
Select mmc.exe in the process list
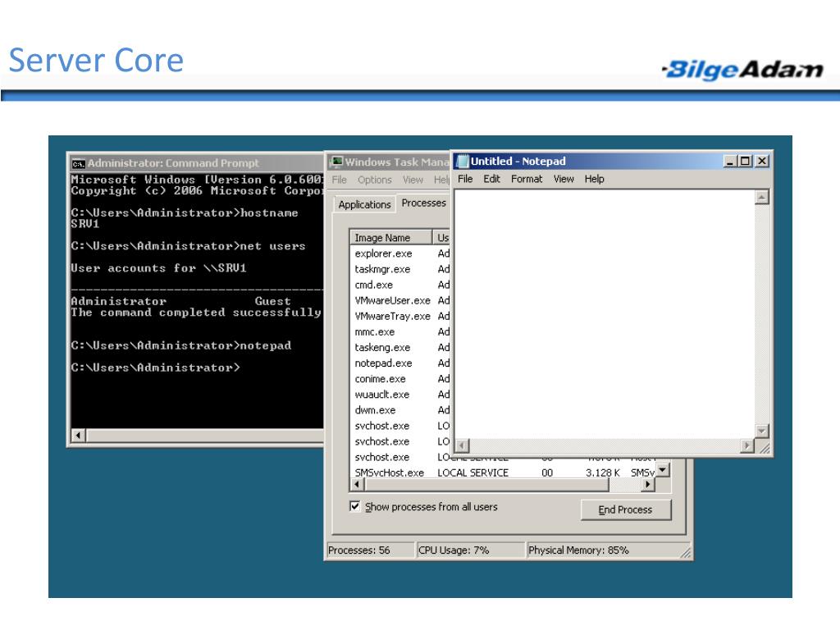374,331
